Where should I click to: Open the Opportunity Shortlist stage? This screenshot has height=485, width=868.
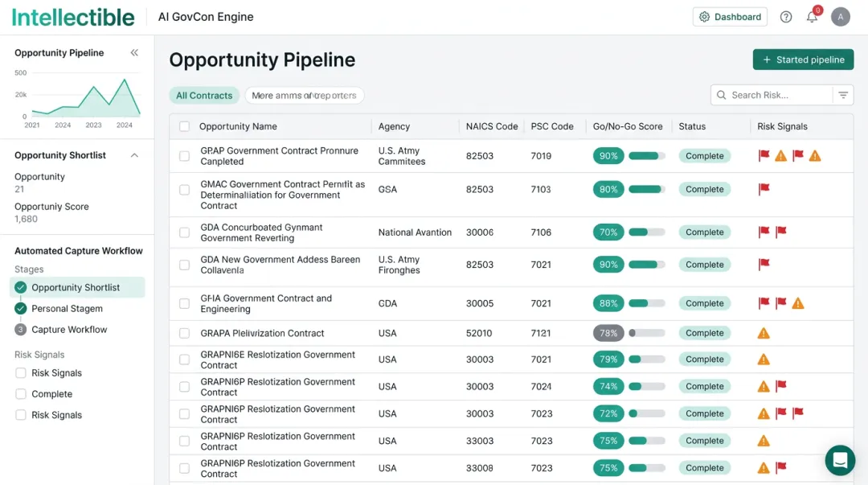coord(77,287)
